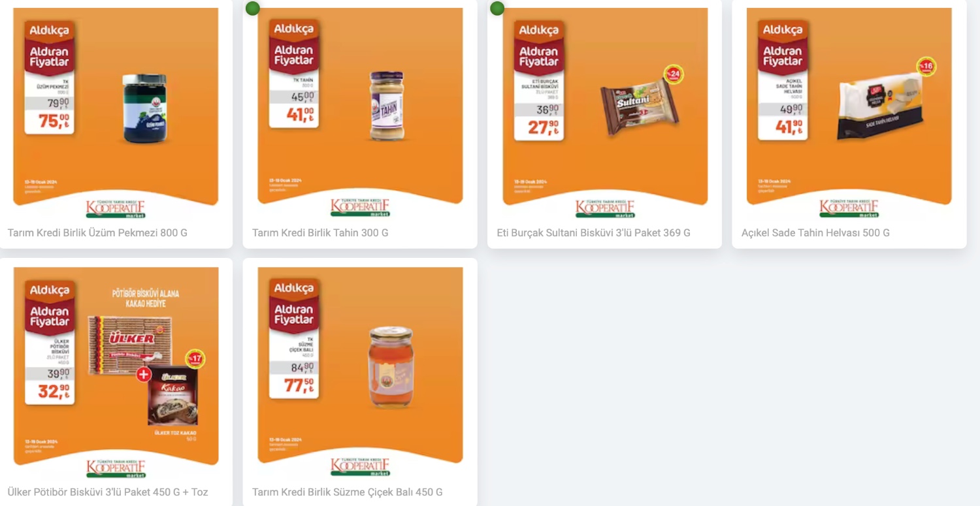Click the Ülker Pötibör Bisküvi 3'lü Paket title
The width and height of the screenshot is (980, 506).
point(108,492)
